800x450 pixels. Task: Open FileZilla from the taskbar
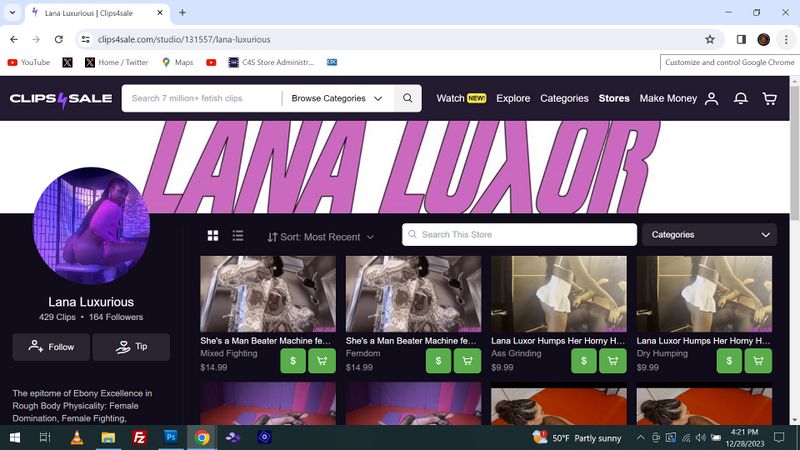point(139,437)
